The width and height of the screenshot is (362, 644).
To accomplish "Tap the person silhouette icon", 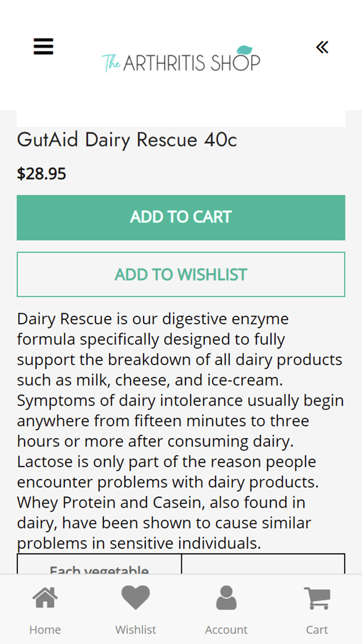I will (226, 597).
